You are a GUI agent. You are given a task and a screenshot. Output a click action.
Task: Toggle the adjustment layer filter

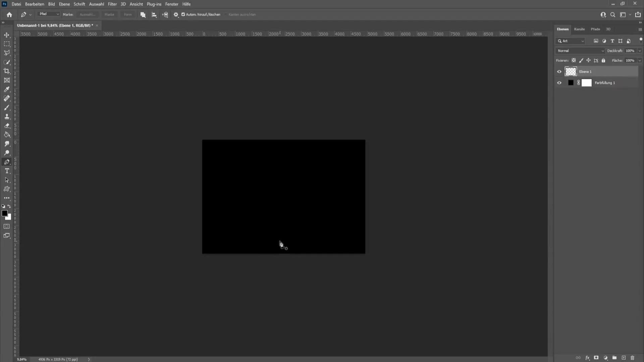604,41
